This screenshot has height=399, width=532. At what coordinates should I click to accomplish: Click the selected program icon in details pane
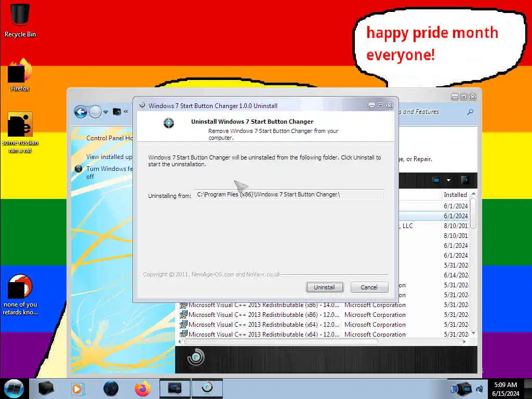coord(196,357)
